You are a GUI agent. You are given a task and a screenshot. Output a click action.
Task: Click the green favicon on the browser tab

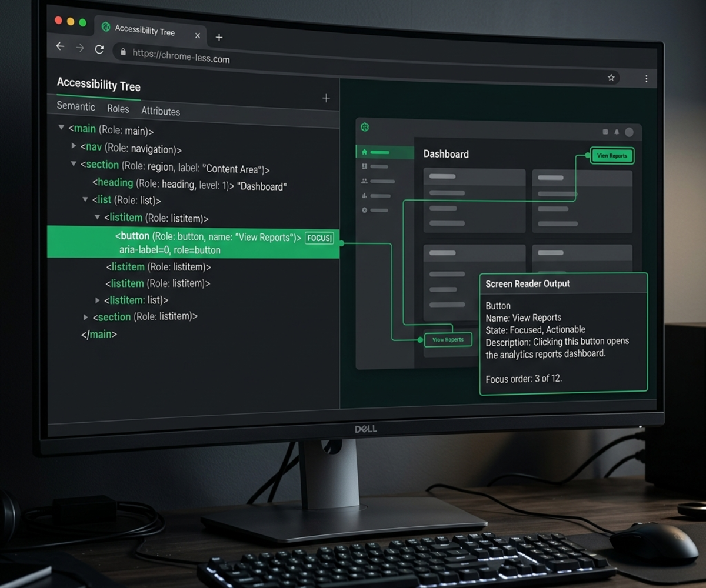[x=106, y=26]
